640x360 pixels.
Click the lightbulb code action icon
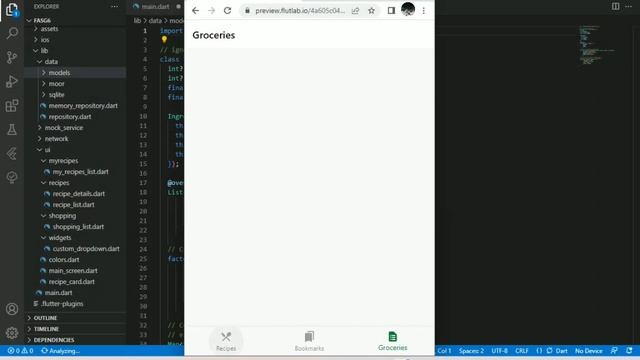164,40
